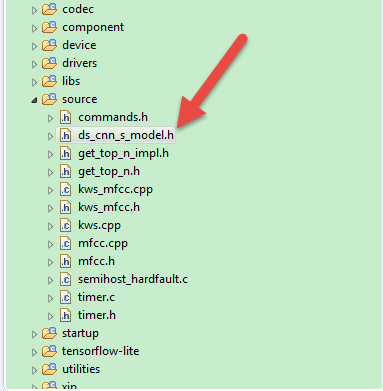Expand the drivers folder
The width and height of the screenshot is (383, 391).
[x=34, y=64]
